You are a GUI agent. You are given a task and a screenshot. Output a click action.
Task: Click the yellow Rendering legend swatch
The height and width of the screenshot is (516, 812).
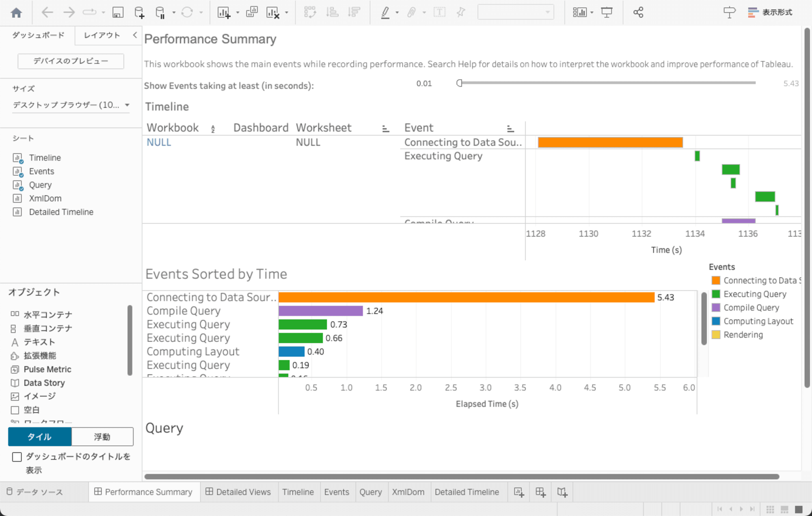pos(716,335)
